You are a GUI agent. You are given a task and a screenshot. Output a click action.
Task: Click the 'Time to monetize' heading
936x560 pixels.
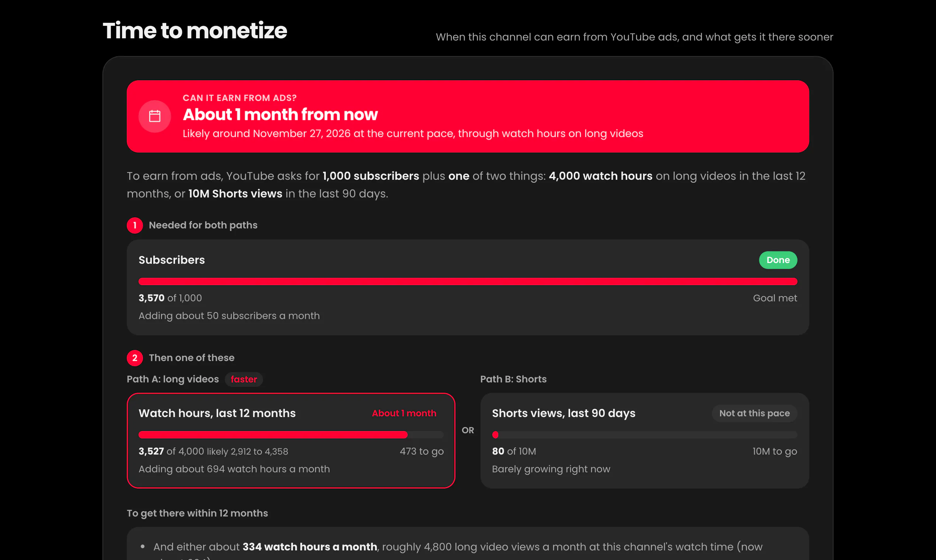point(195,31)
